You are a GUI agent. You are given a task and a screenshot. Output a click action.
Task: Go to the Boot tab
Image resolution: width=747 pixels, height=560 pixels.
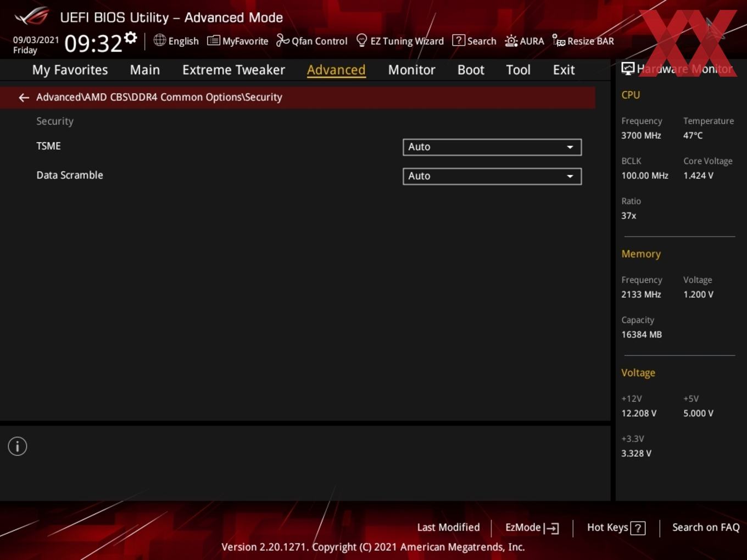(471, 70)
